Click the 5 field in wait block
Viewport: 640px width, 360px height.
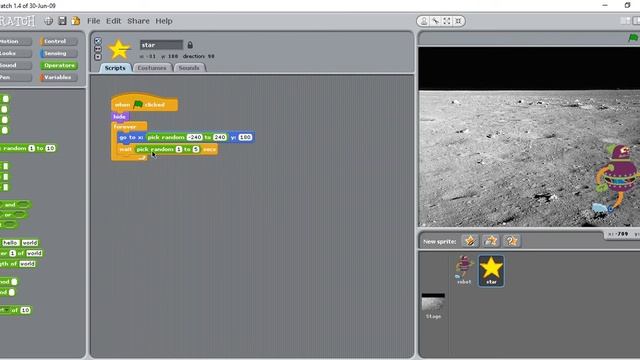[x=196, y=149]
